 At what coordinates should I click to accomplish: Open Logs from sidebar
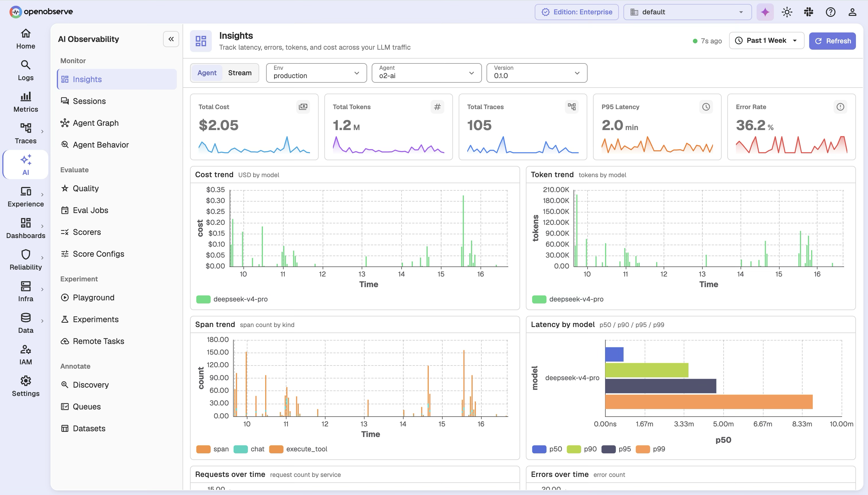pos(26,71)
